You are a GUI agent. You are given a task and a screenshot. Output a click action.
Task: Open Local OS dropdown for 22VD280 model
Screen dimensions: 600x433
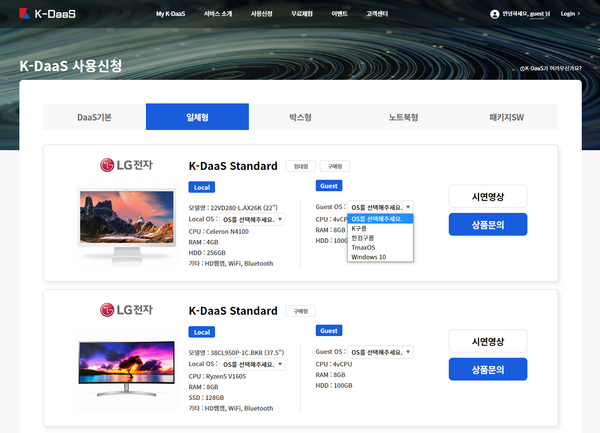[x=253, y=220]
